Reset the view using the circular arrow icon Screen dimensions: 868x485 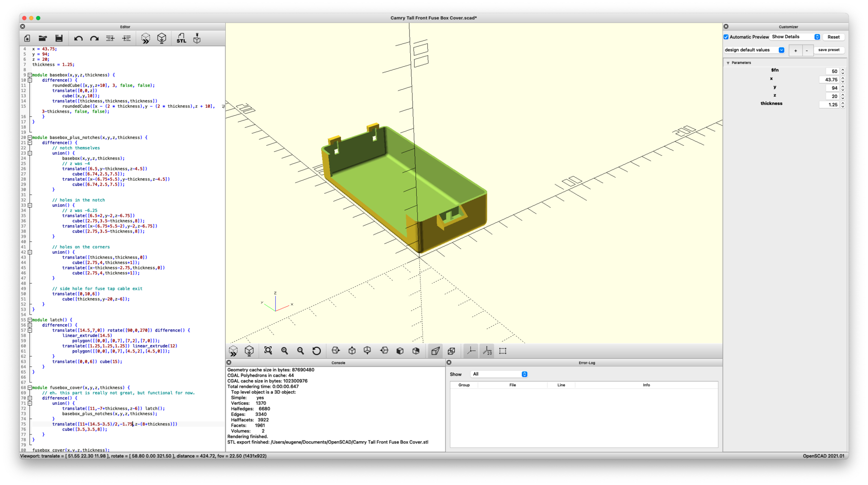[316, 351]
